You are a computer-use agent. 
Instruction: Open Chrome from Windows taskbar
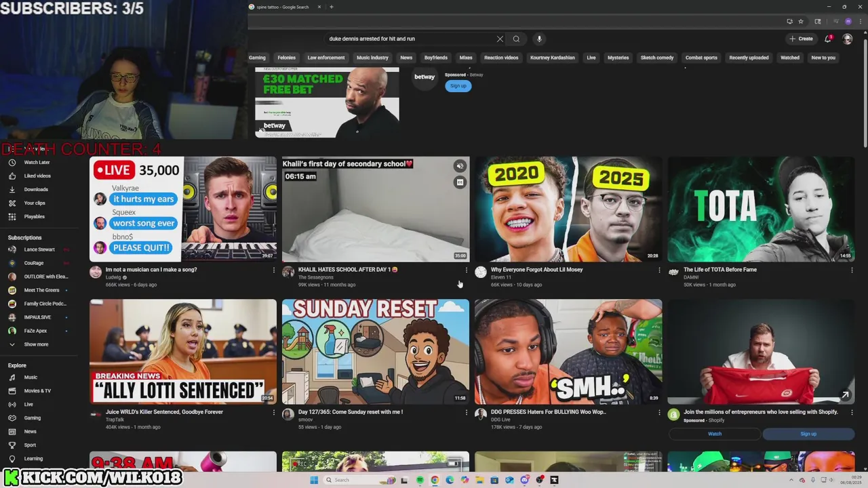[x=435, y=480]
